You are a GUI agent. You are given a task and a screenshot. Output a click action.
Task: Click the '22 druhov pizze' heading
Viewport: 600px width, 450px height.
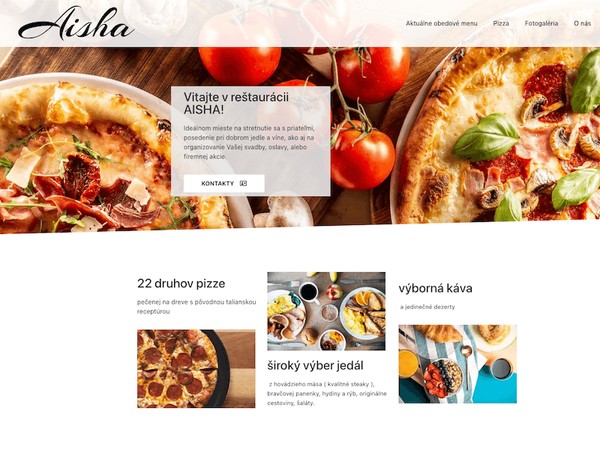pos(181,284)
